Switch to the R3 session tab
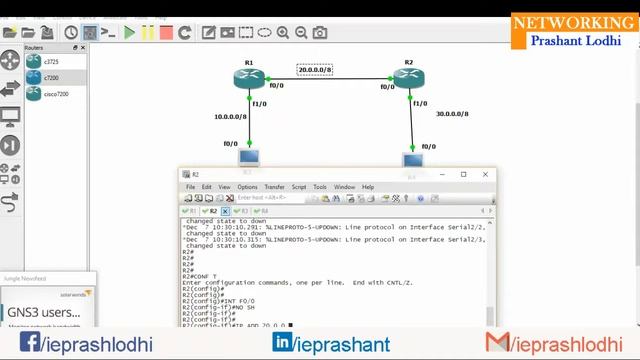Viewport: 640px width, 360px height. [241, 211]
